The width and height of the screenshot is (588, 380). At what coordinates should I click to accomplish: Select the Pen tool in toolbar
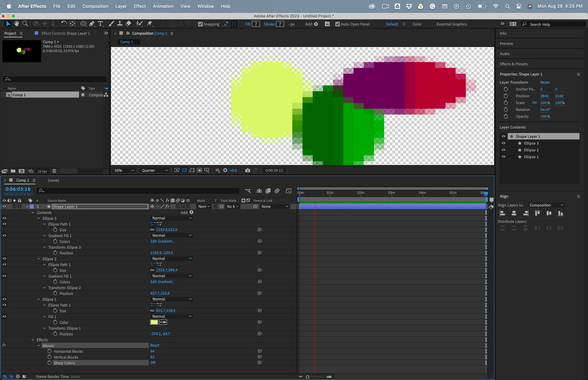pos(92,24)
